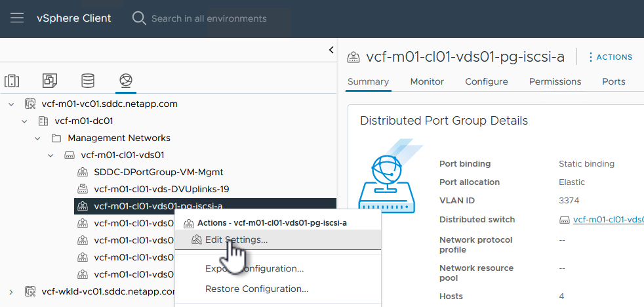Expand the vcf-wkld-vc01 vCenter node

coord(11,292)
